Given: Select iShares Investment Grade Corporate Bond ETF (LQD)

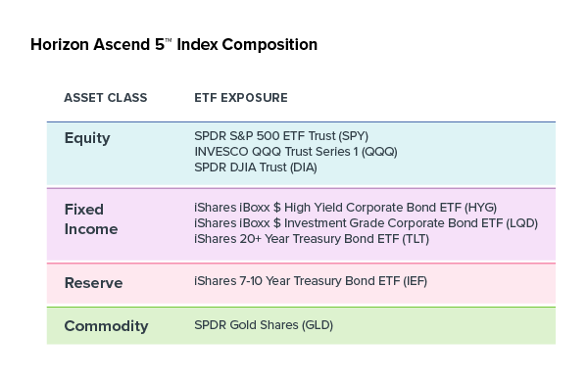Looking at the screenshot, I should click(x=366, y=223).
